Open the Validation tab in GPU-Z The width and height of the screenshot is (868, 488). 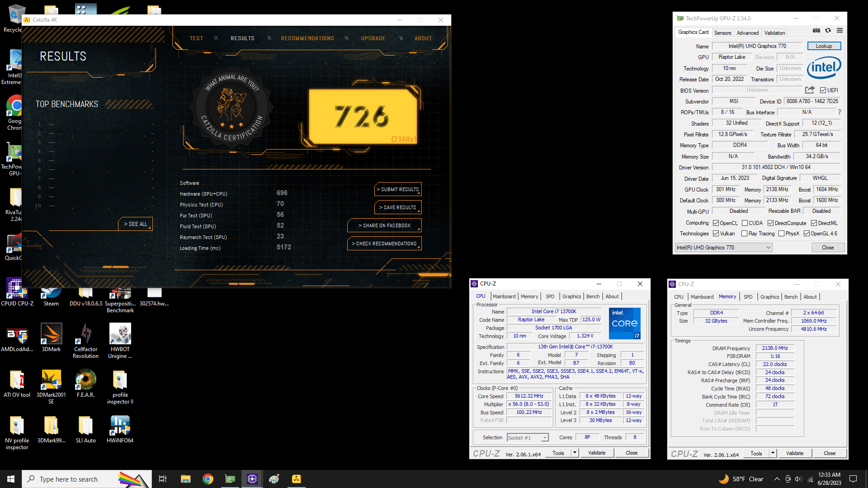pos(774,33)
